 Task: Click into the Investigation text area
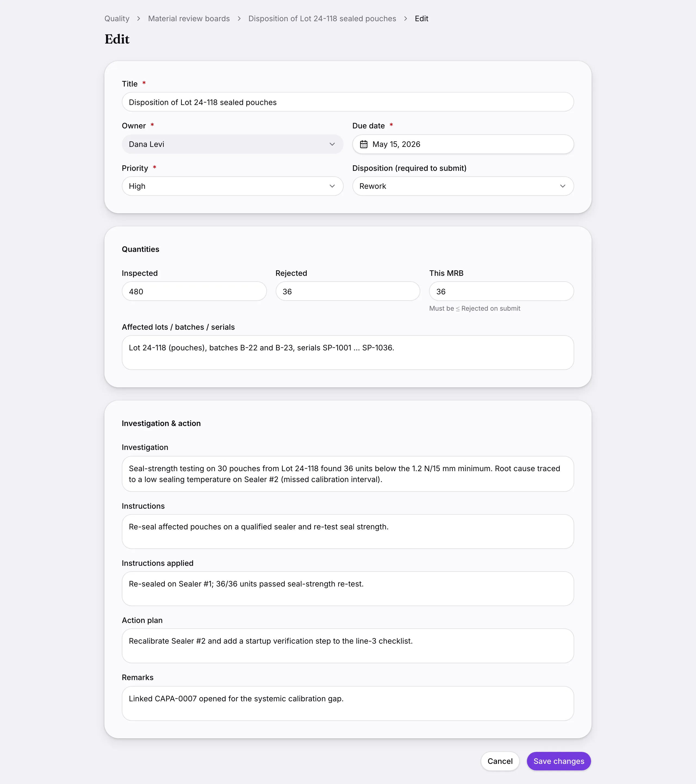pyautogui.click(x=348, y=474)
